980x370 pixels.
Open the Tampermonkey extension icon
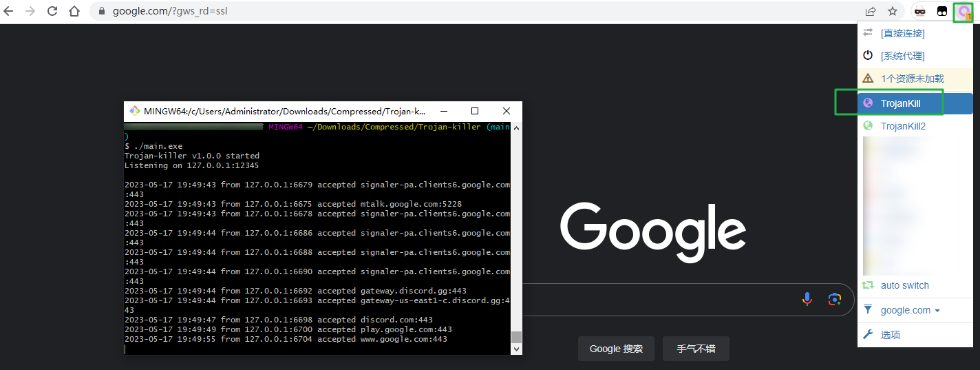click(942, 11)
